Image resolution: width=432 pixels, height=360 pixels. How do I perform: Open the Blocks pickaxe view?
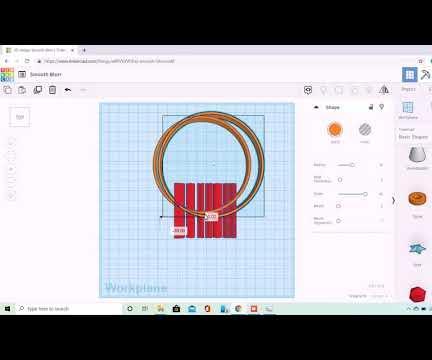(425, 75)
